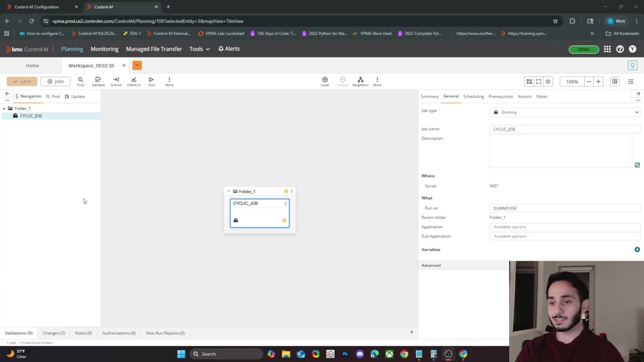644x362 pixels.
Task: Select CYCLIC_JOB in the navigation tree
Action: click(31, 116)
